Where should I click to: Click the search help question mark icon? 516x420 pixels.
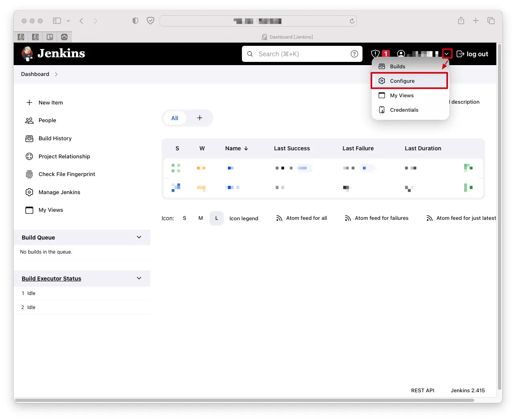(354, 54)
